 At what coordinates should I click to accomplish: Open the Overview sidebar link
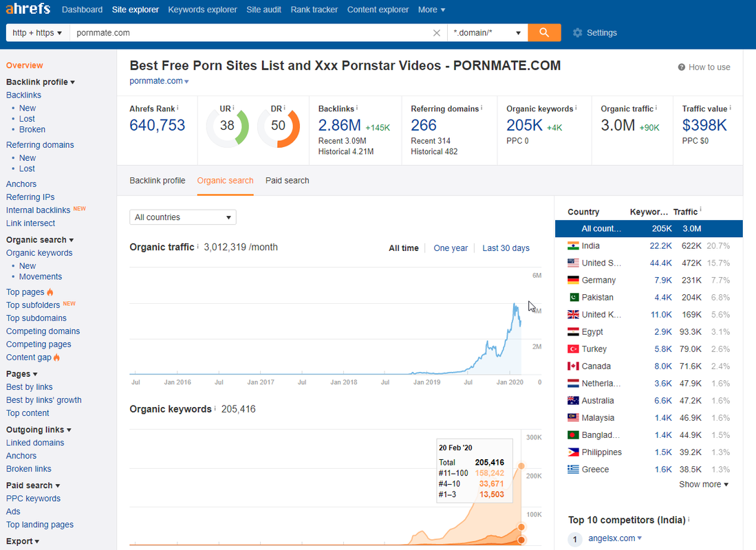click(x=25, y=65)
